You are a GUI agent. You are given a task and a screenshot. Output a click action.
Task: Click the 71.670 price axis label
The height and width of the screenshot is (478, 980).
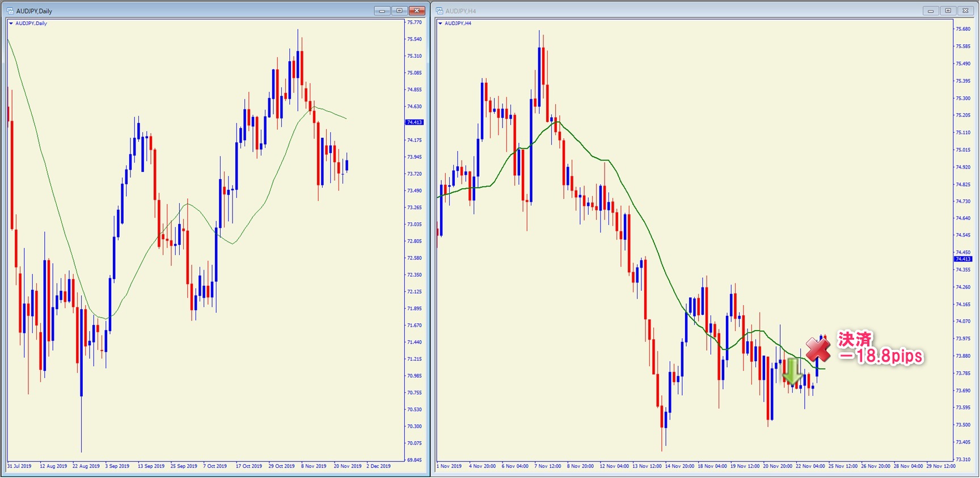coord(415,325)
